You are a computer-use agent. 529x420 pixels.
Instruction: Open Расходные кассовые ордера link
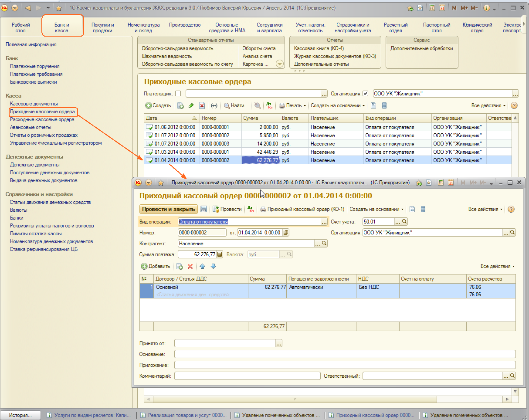42,119
